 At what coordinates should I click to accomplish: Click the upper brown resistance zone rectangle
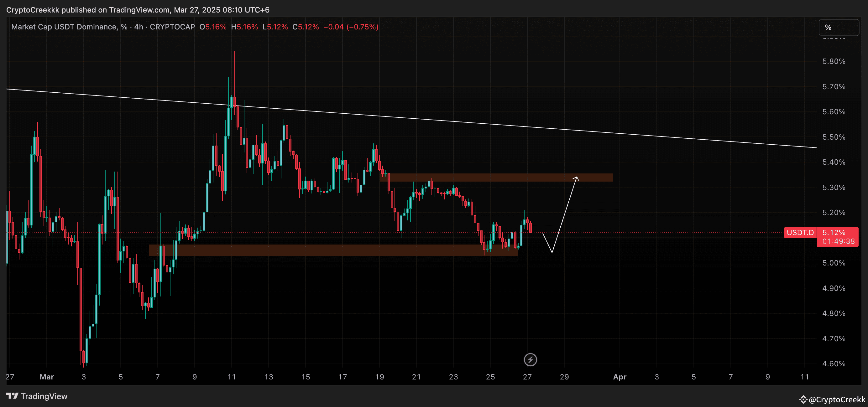pyautogui.click(x=496, y=178)
